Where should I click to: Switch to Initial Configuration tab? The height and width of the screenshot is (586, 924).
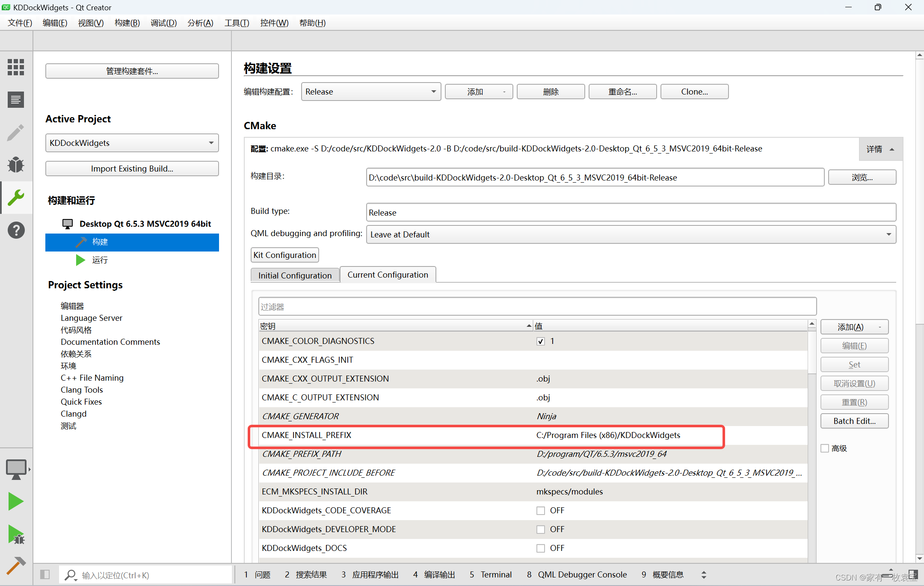click(295, 275)
